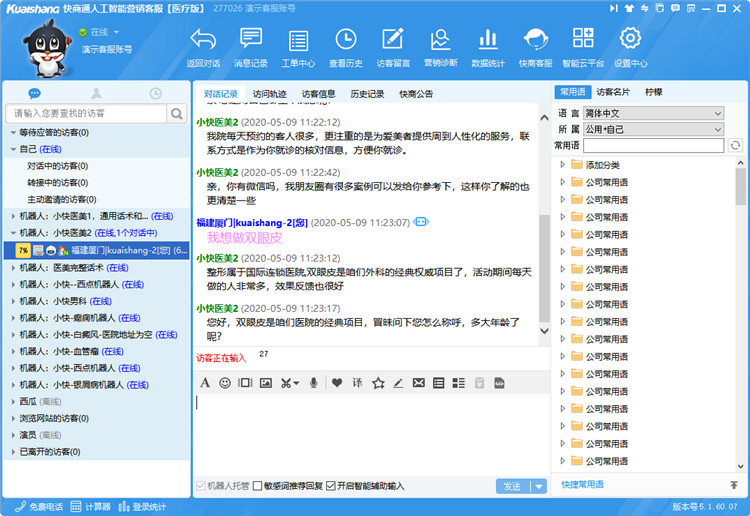Click the microphone voice input icon

[313, 382]
